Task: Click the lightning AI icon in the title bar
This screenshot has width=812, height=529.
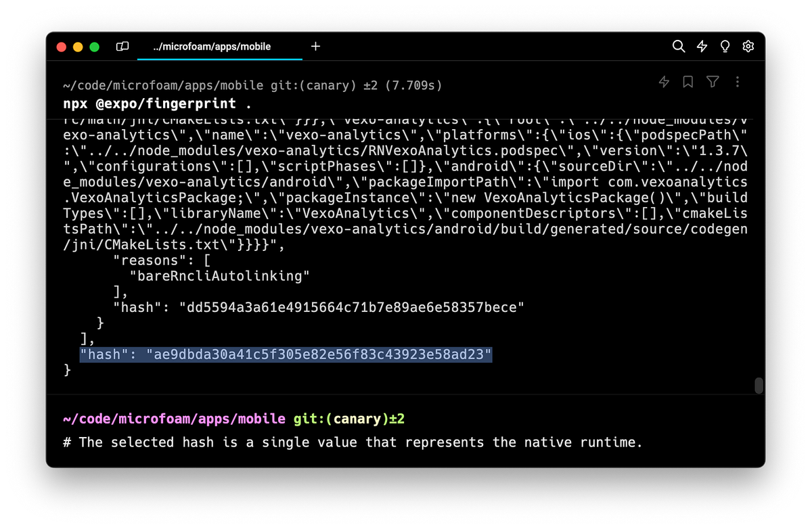Action: point(702,47)
